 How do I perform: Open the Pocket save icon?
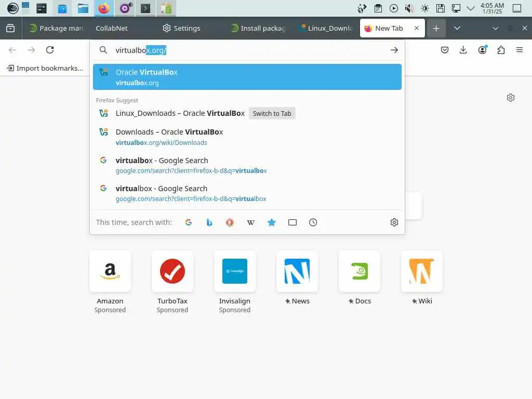click(445, 50)
